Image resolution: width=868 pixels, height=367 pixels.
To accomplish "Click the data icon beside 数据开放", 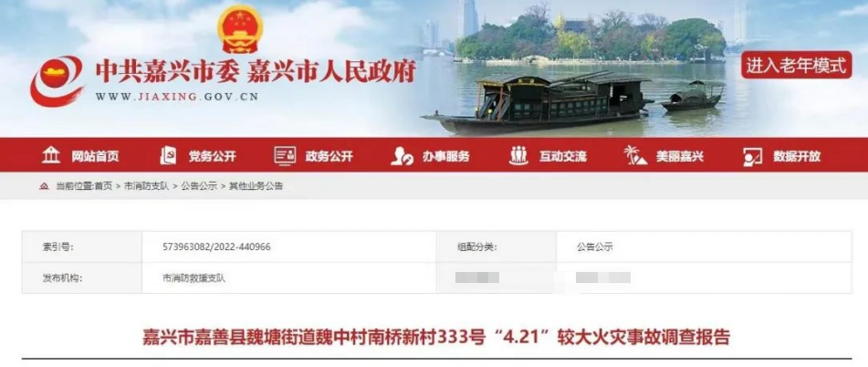I will pos(752,157).
